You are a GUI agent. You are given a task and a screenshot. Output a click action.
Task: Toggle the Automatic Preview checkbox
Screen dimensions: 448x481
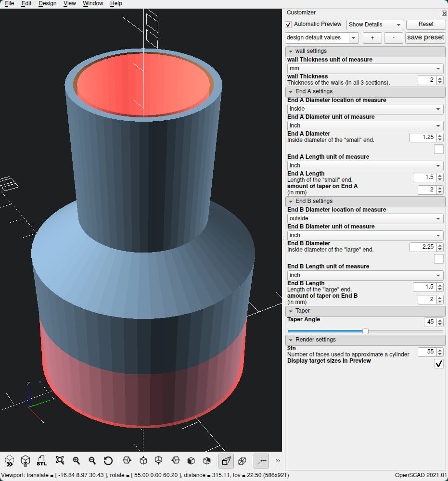tap(288, 25)
